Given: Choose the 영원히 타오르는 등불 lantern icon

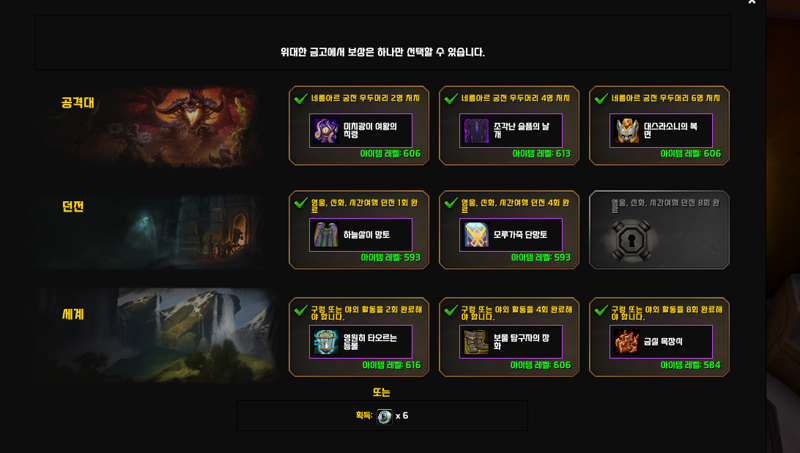Looking at the screenshot, I should point(326,342).
